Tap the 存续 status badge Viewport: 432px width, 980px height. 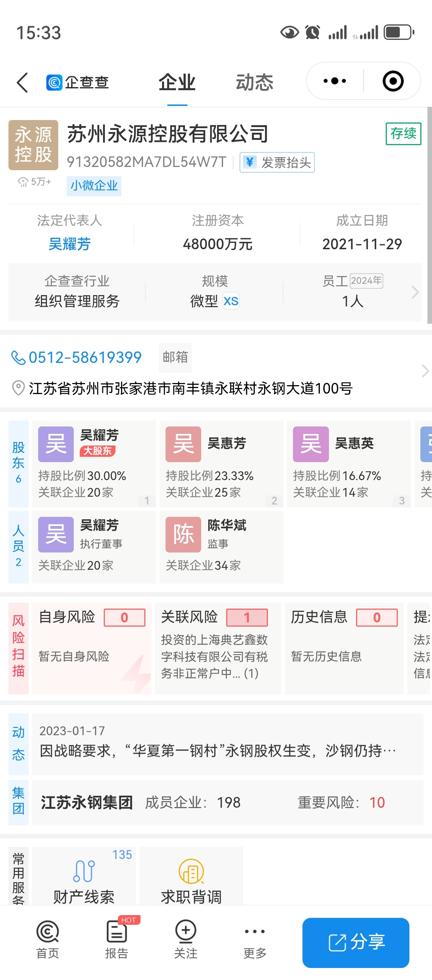[403, 133]
